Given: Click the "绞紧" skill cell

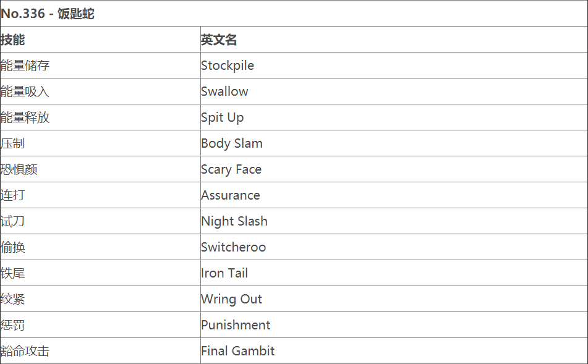Looking at the screenshot, I should point(13,299).
